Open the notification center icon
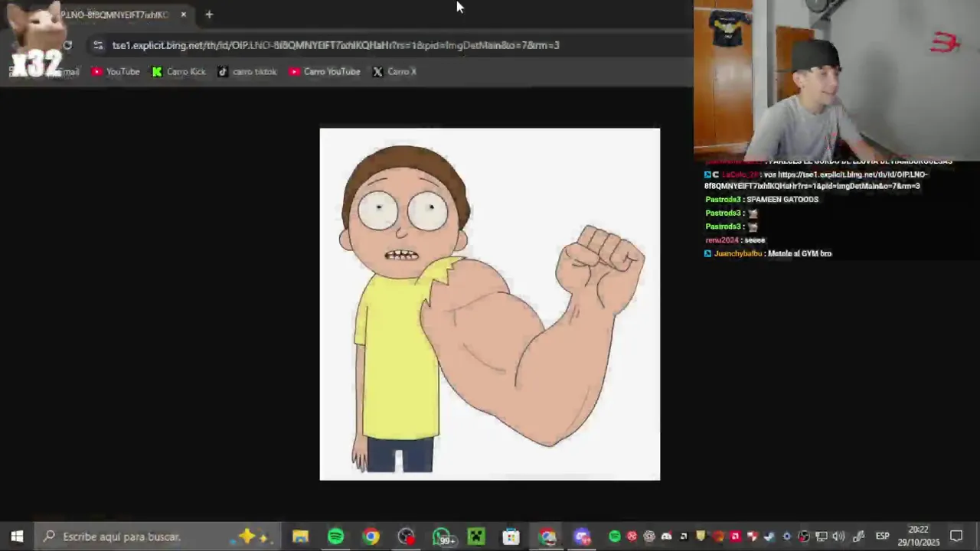This screenshot has width=980, height=551. [x=955, y=536]
